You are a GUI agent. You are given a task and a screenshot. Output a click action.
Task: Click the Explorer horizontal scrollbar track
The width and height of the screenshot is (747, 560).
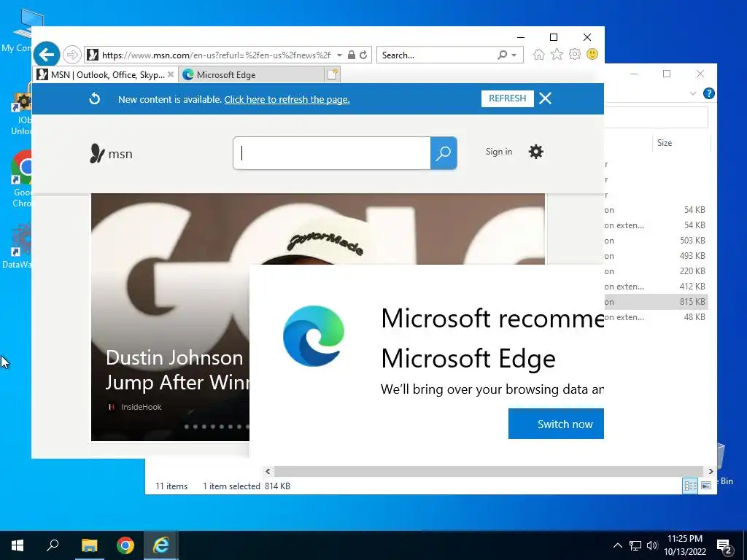click(488, 471)
